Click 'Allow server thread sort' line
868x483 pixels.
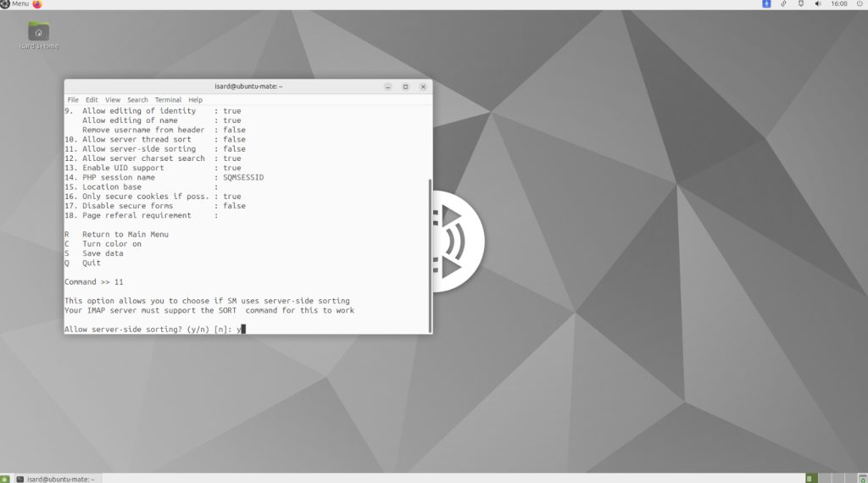[x=155, y=140]
